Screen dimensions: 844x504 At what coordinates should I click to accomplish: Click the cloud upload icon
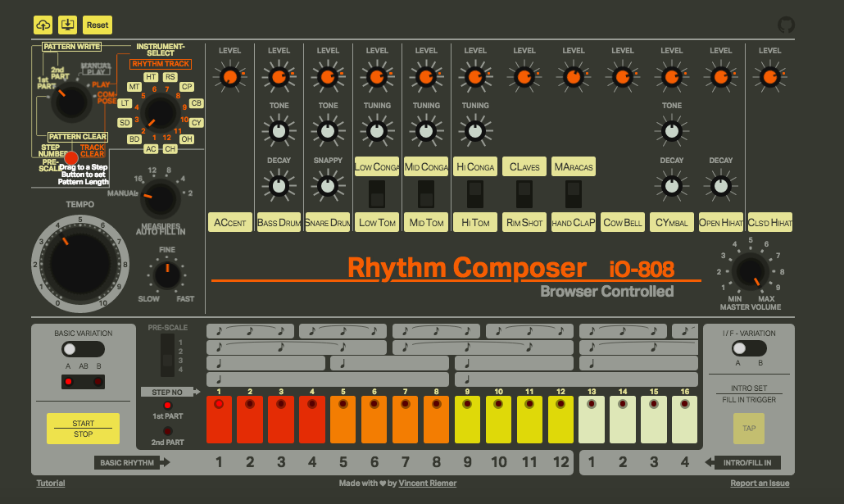[43, 25]
